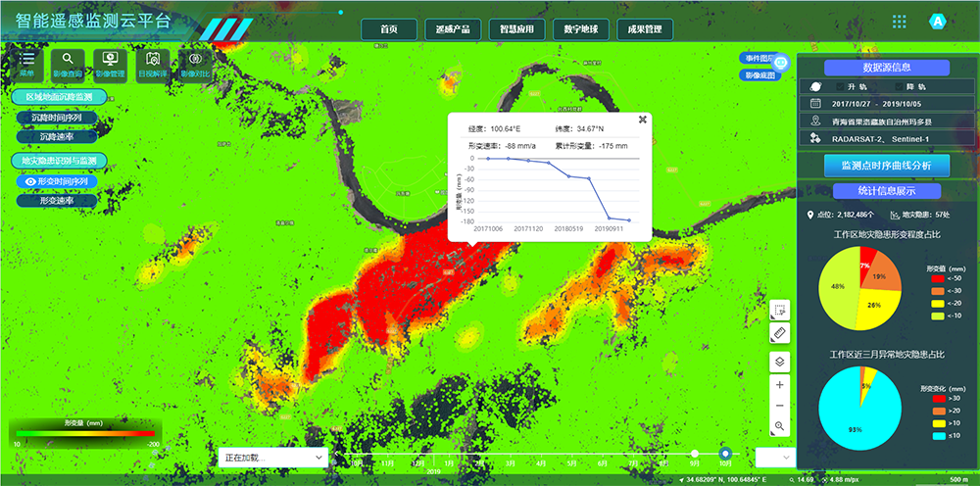Image resolution: width=980 pixels, height=486 pixels.
Task: Click the zoom in plus button
Action: [779, 385]
